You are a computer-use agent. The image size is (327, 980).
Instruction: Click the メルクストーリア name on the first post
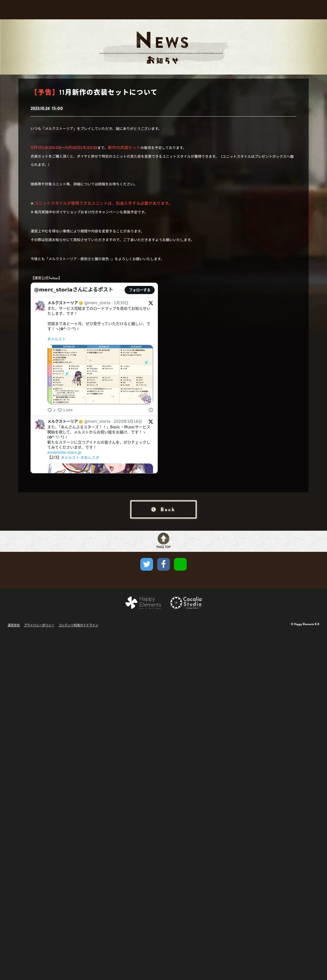point(62,303)
